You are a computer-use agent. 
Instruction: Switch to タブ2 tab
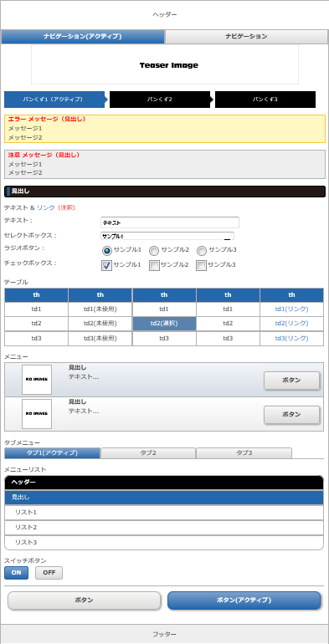click(x=148, y=453)
